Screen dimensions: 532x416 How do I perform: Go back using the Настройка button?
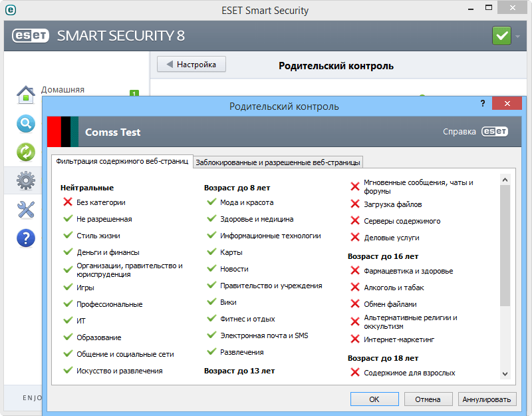coord(191,64)
